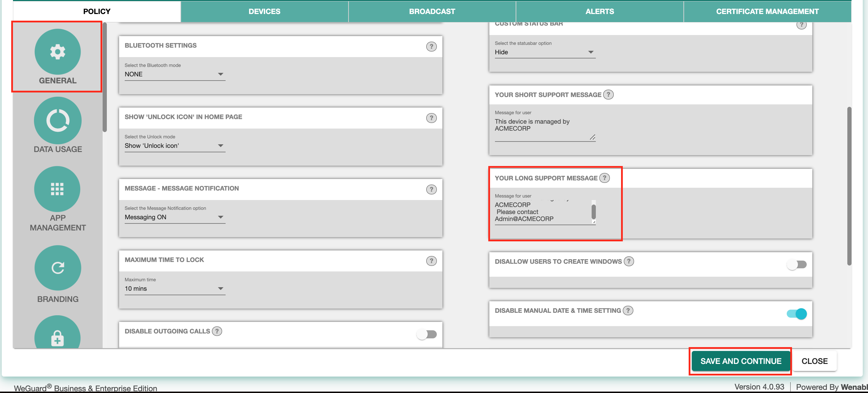Open the statusbar option dropdown showing Hide
Image resolution: width=868 pixels, height=393 pixels.
click(x=545, y=52)
